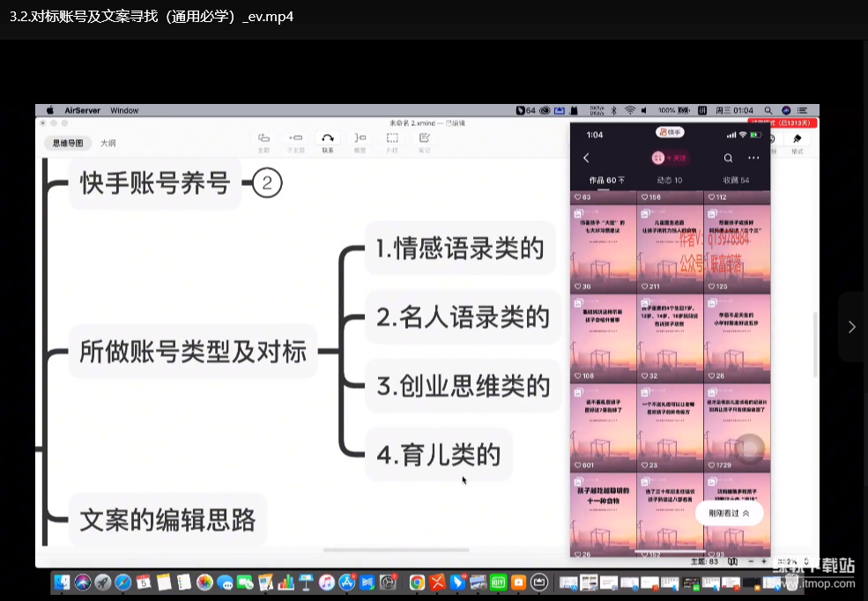Switch to 大纲 outline view
The width and height of the screenshot is (868, 601).
pyautogui.click(x=108, y=143)
